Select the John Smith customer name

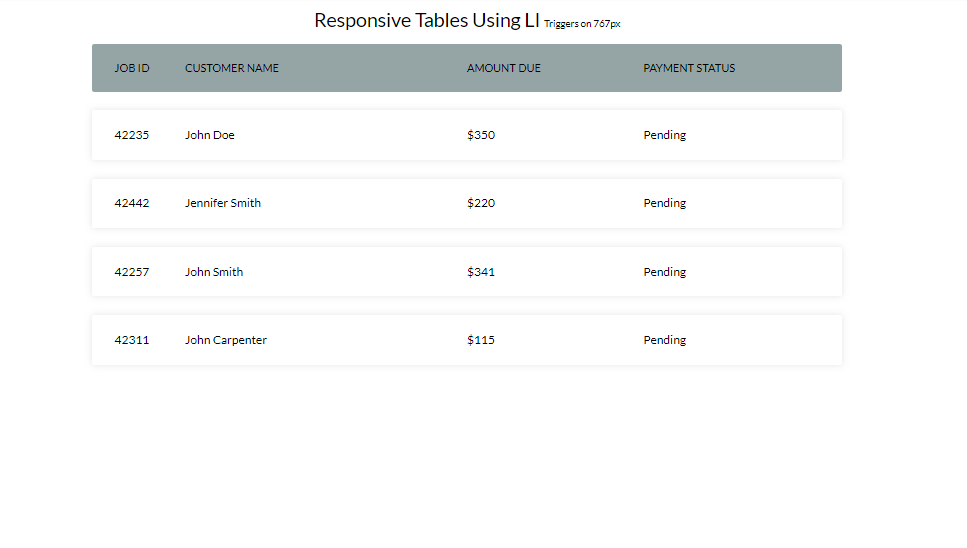(x=214, y=272)
